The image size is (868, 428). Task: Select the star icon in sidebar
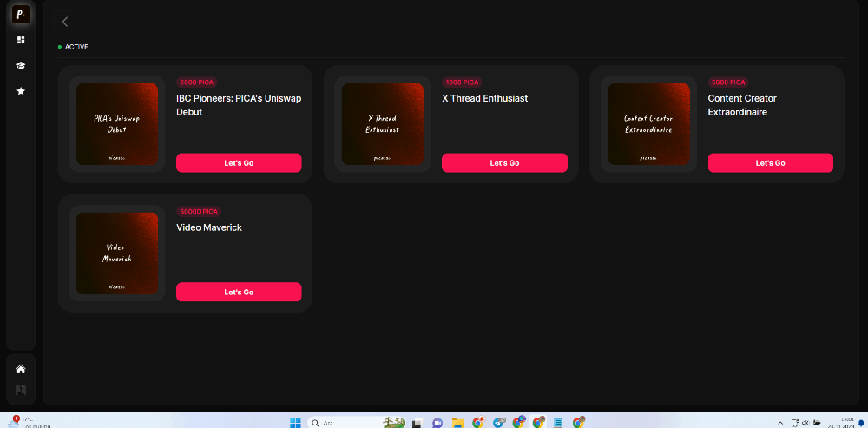[21, 90]
